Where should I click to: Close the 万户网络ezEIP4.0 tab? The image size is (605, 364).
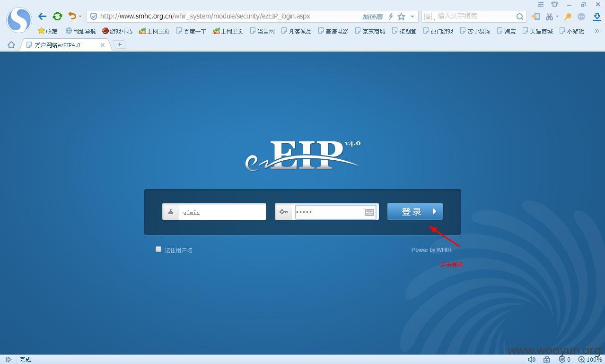103,45
